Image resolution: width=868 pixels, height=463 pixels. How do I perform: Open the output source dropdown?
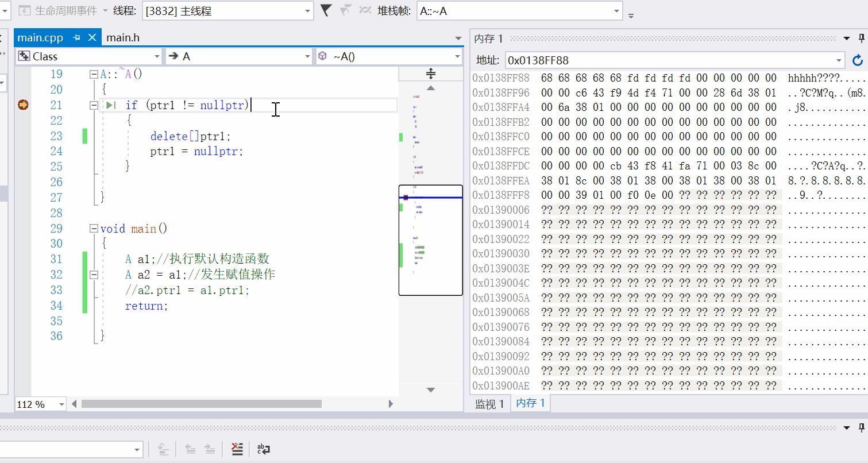[137, 449]
